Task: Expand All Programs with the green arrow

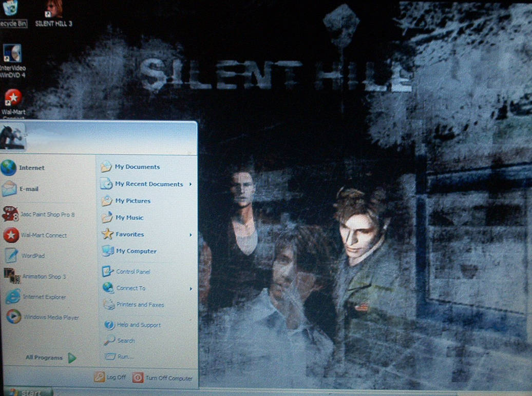Action: [72, 358]
